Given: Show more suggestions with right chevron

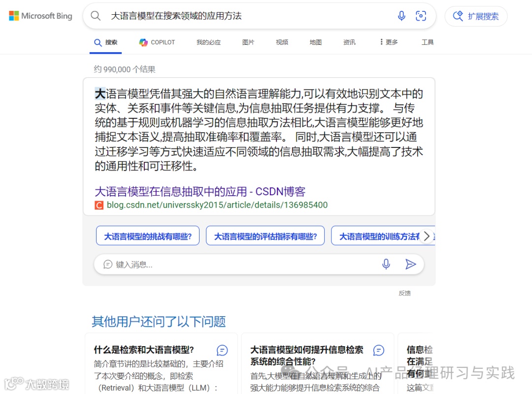Looking at the screenshot, I should 427,236.
